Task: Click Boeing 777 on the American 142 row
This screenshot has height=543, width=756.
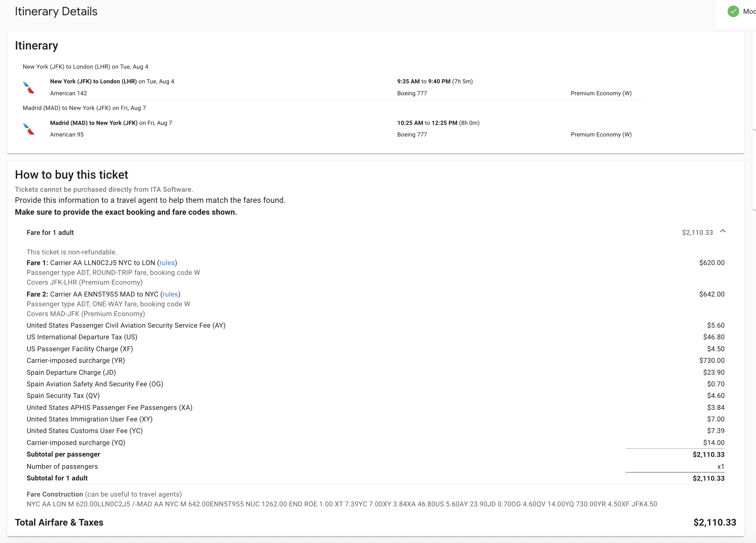Action: [412, 93]
